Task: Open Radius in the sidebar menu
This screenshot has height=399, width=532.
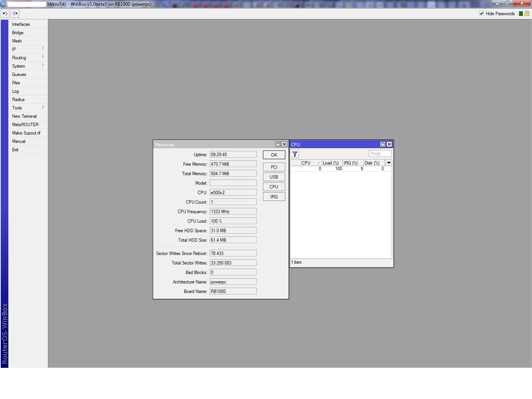Action: [x=28, y=100]
